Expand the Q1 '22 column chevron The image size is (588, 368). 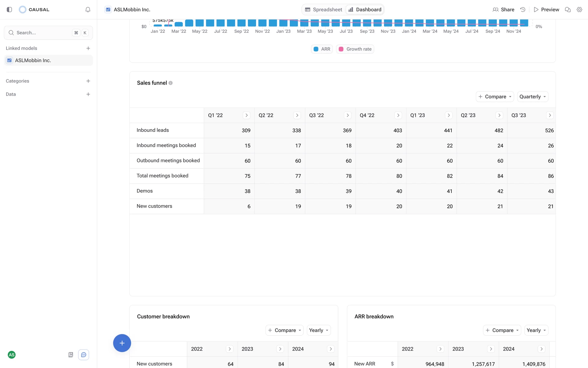[246, 115]
